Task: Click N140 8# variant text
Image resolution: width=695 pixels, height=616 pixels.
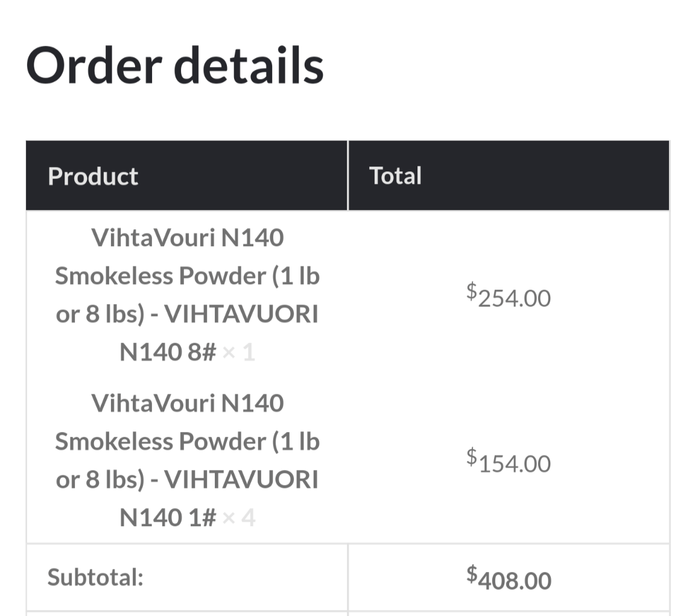Action: [168, 352]
